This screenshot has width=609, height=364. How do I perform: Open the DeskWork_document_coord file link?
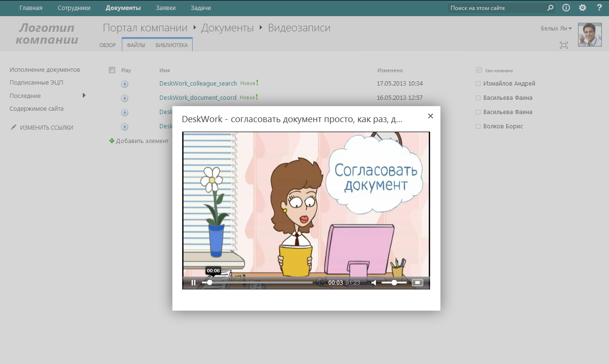tap(198, 98)
